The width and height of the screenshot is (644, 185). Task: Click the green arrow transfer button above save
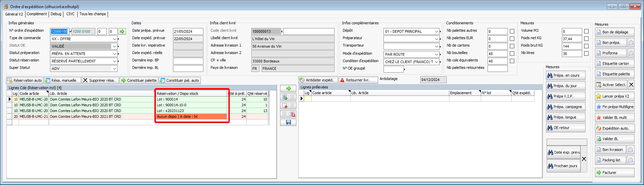[x=288, y=88]
